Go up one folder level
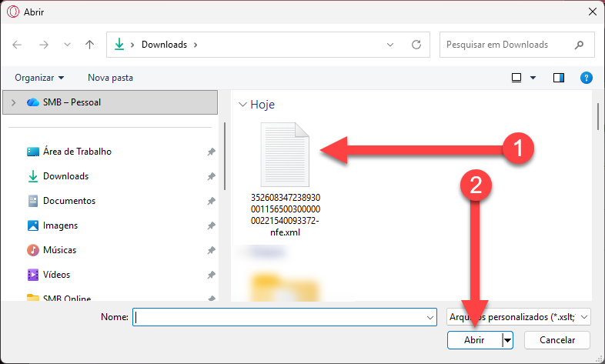The width and height of the screenshot is (605, 364). (89, 45)
